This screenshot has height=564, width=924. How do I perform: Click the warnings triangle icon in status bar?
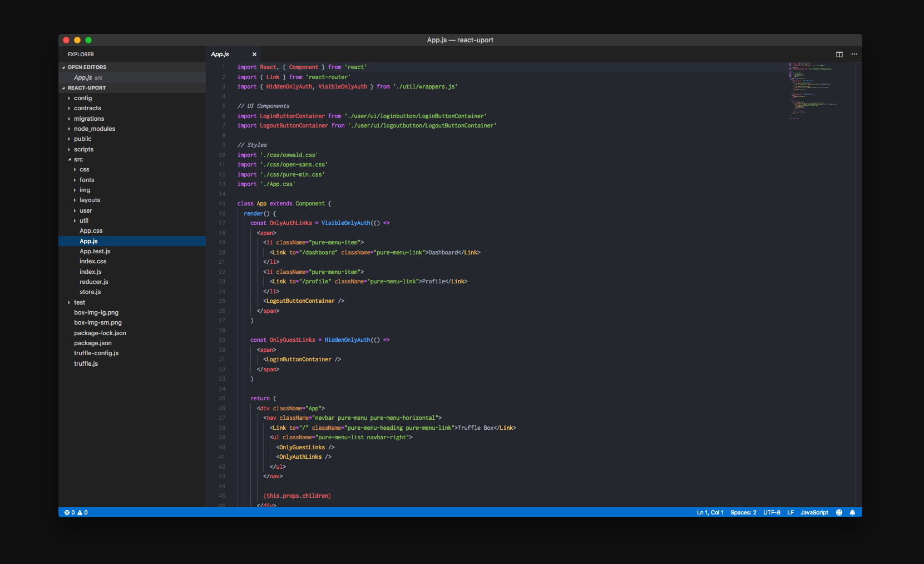[x=80, y=513]
